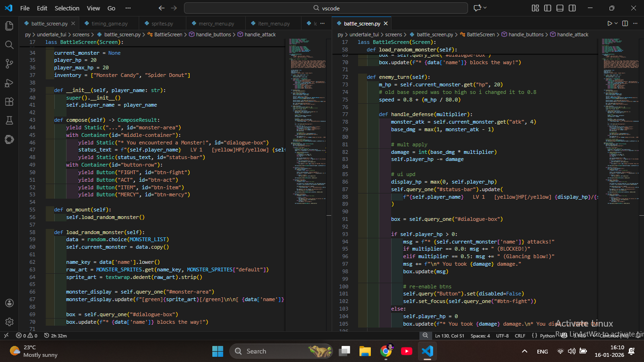Click the vscode command center search box

click(326, 8)
